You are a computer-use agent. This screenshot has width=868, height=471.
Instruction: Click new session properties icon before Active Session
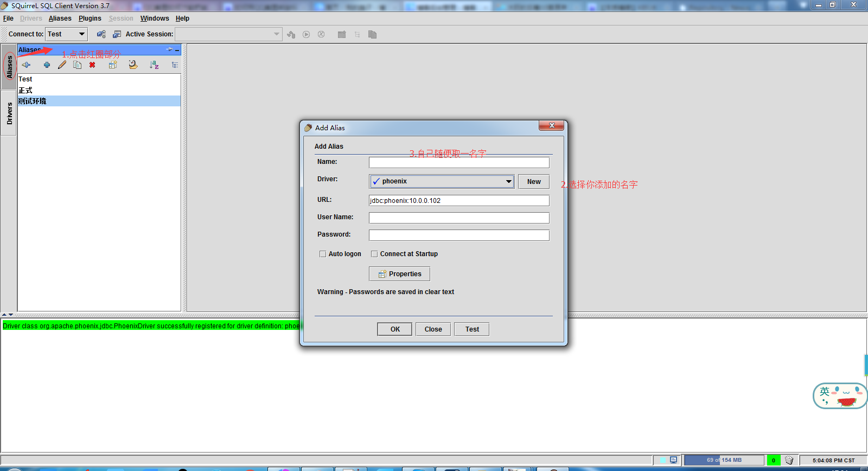pos(117,34)
